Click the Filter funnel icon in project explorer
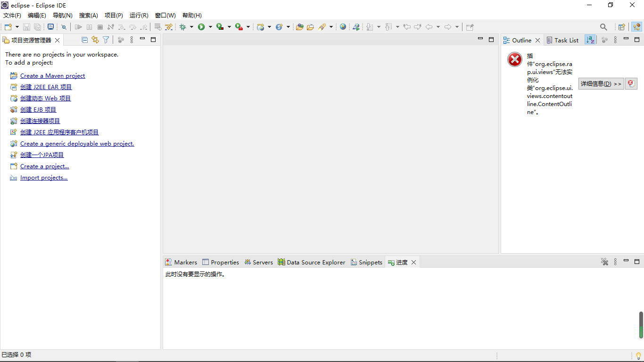This screenshot has height=362, width=644. point(106,40)
